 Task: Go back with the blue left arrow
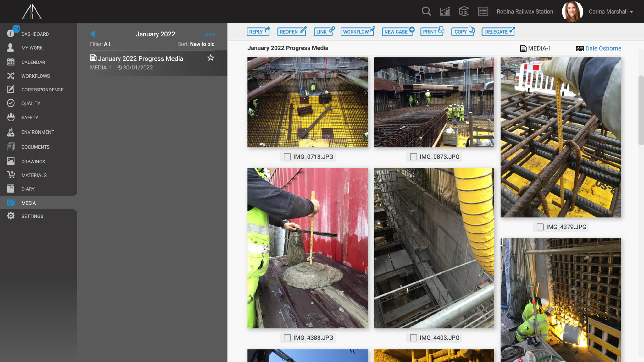(x=92, y=34)
